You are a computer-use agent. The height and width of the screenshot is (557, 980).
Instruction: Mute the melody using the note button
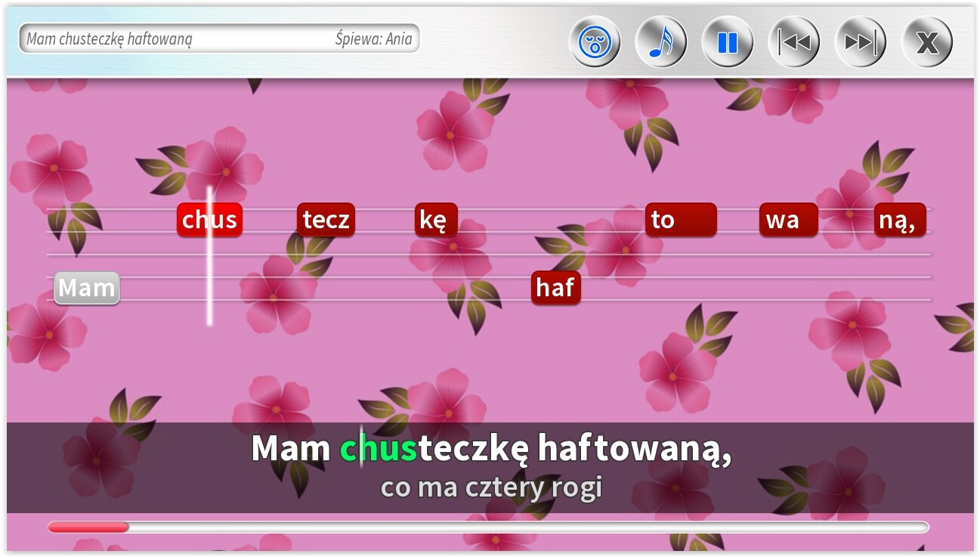[660, 42]
